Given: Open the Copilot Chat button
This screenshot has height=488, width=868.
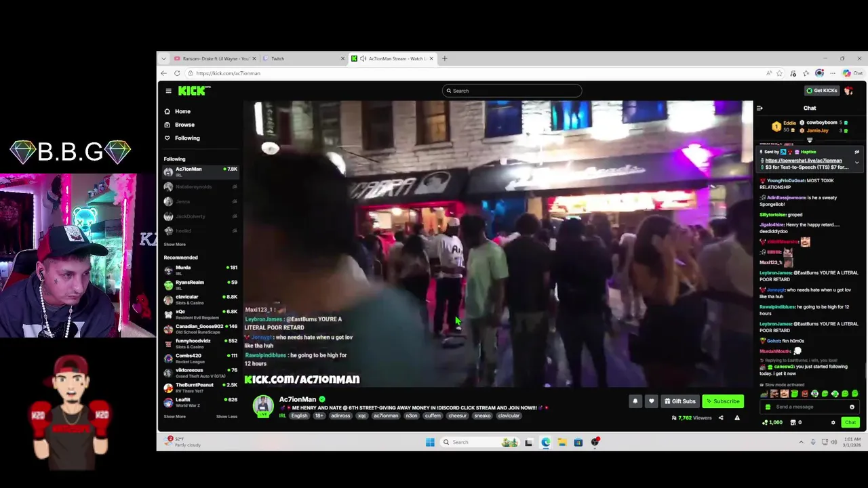Looking at the screenshot, I should pyautogui.click(x=852, y=73).
